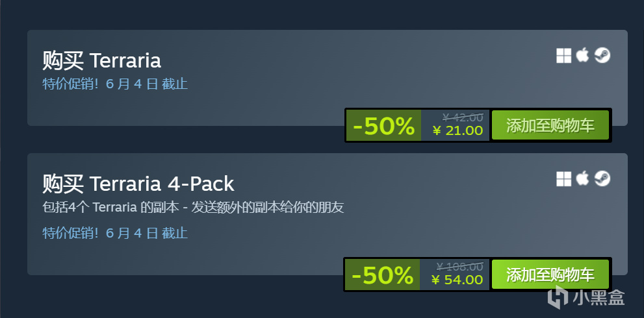644x318 pixels.
Task: Click the -50% discount badge for Terraria
Action: 383,125
